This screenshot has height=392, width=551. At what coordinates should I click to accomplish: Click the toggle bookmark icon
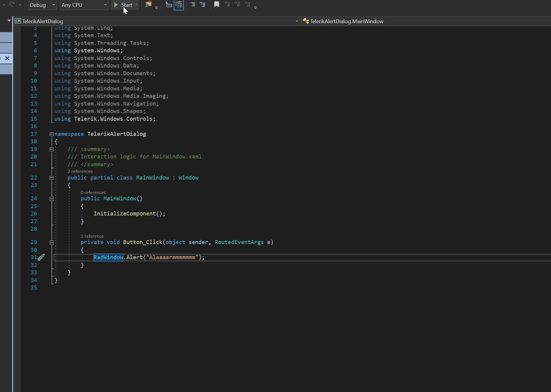[x=217, y=4]
